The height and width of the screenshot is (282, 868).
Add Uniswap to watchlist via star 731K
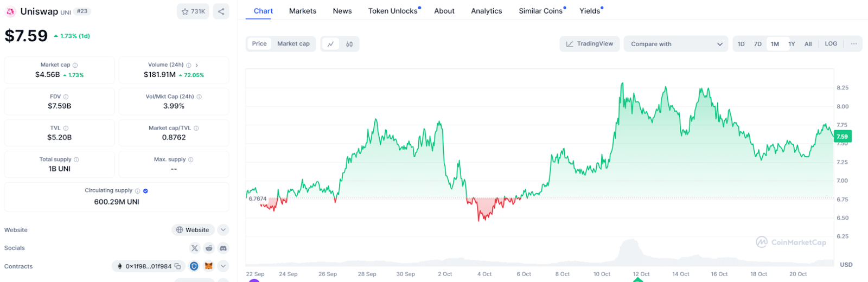pyautogui.click(x=193, y=11)
